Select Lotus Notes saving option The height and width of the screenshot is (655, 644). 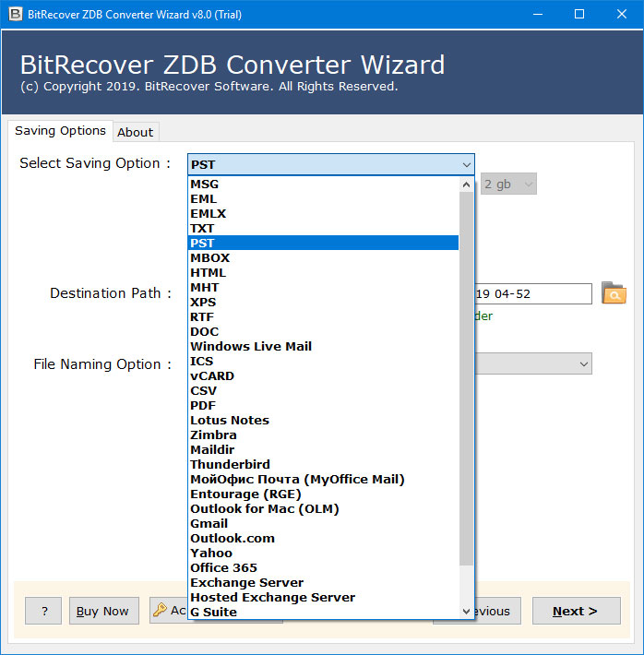point(324,421)
